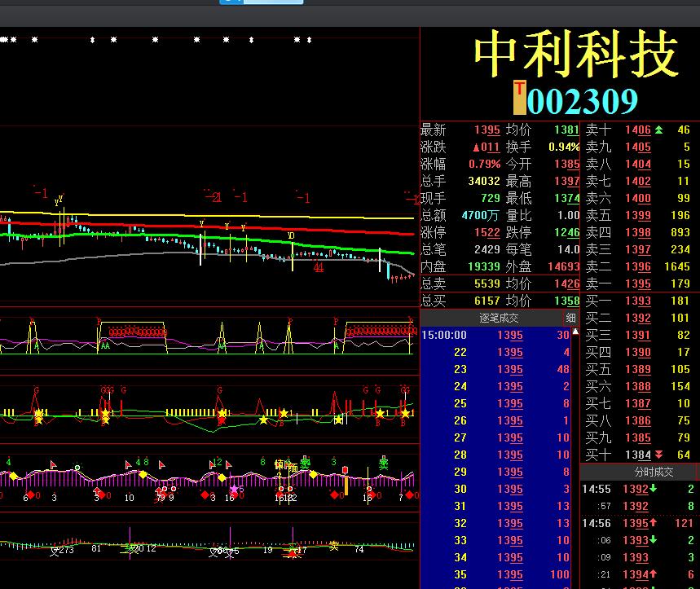The height and width of the screenshot is (589, 700).
Task: Click the 外盘 value 14693
Action: tap(564, 266)
